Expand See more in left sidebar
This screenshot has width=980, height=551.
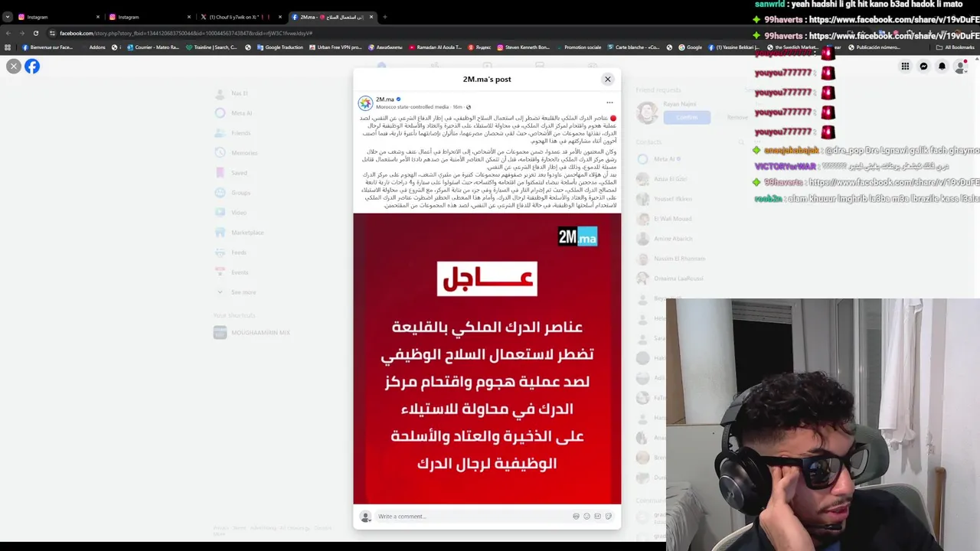[x=236, y=292]
